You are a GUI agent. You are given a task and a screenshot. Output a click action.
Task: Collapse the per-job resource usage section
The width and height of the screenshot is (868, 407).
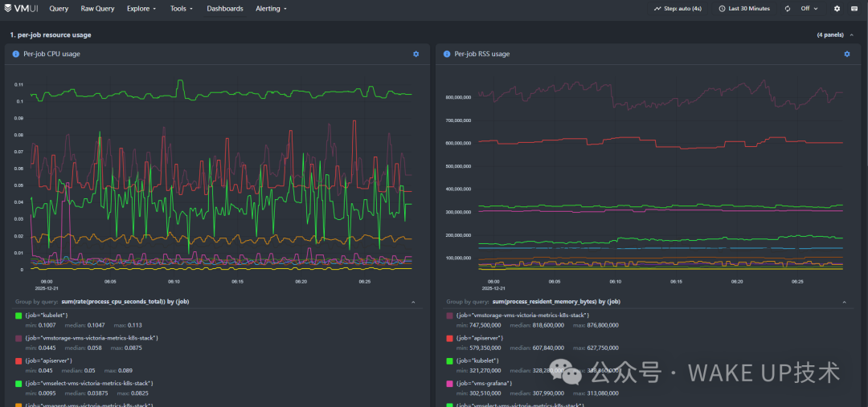(852, 35)
